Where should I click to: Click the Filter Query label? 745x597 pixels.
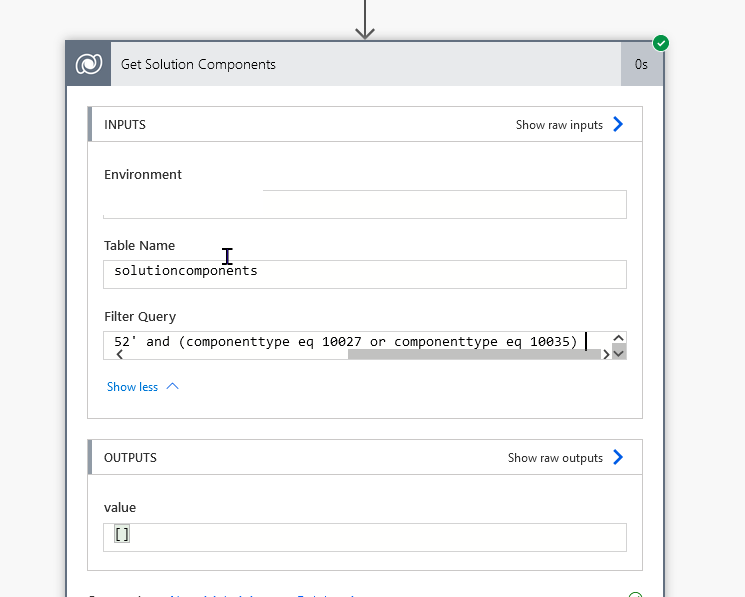[140, 317]
